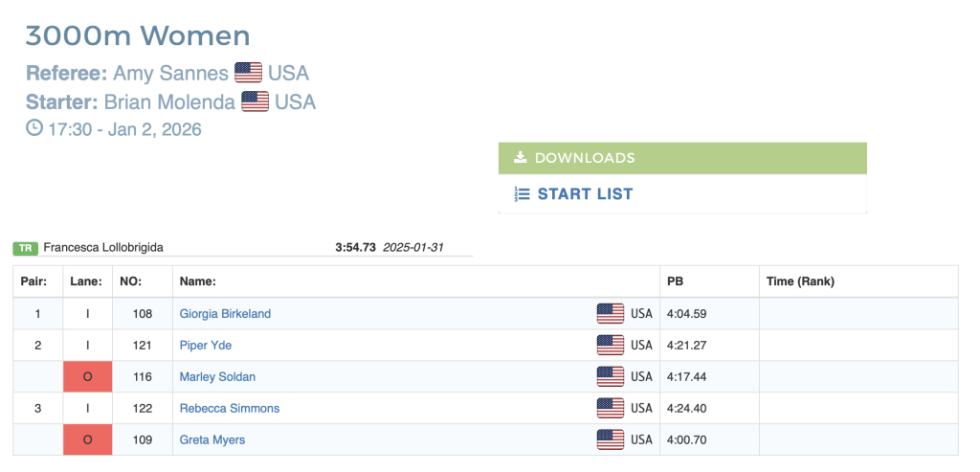Viewport: 980px width, 472px height.
Task: Open Giorgia Birkeland's skater profile
Action: click(x=225, y=313)
